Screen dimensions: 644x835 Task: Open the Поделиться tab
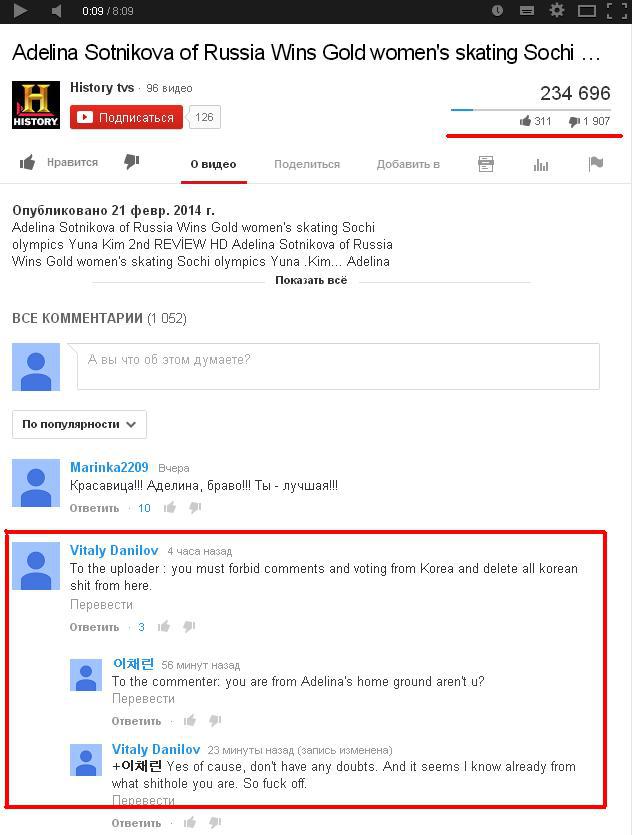(307, 165)
